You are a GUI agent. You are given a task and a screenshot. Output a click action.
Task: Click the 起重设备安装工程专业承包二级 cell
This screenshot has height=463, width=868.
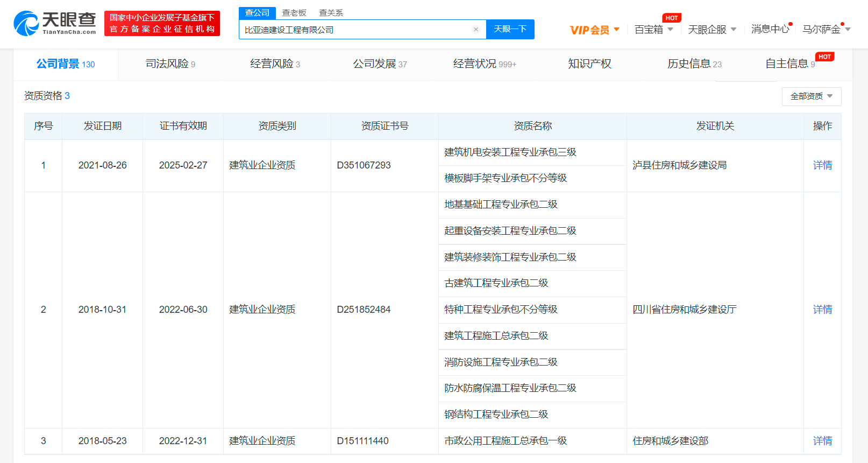point(532,231)
